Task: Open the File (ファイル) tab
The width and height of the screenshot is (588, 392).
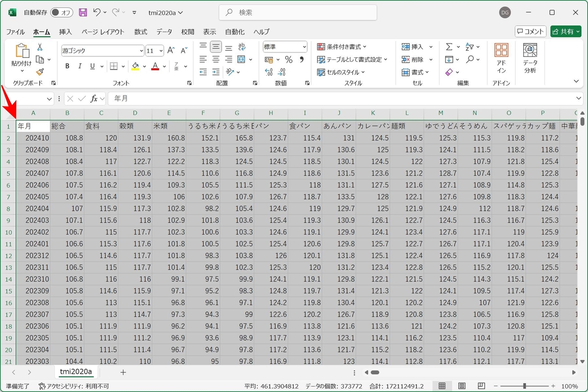Action: [15, 32]
